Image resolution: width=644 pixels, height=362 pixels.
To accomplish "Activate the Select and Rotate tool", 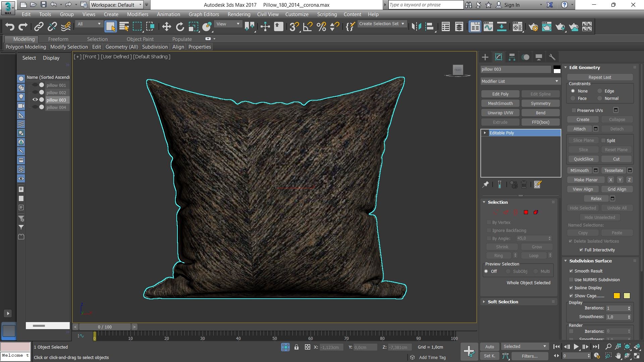I will (180, 27).
